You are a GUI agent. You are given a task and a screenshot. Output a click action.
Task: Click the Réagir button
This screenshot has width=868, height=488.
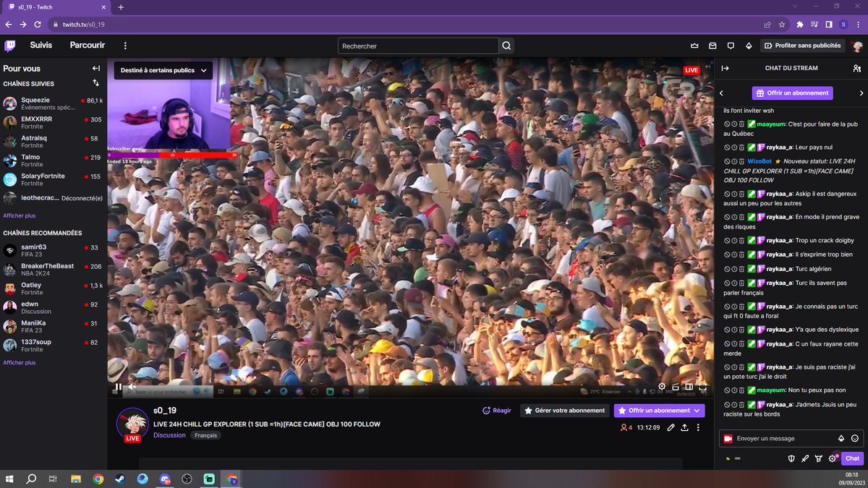coord(497,411)
